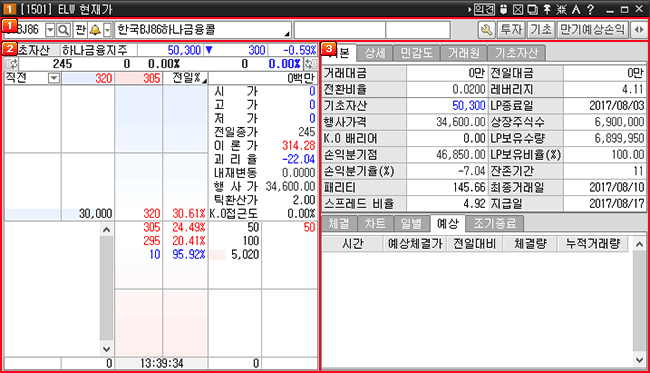Select the 차트 tab
Image resolution: width=650 pixels, height=373 pixels.
pyautogui.click(x=375, y=223)
